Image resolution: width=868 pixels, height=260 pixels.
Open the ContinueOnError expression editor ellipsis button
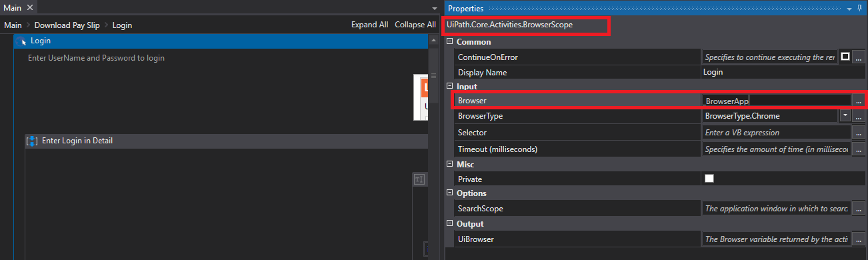coord(859,57)
